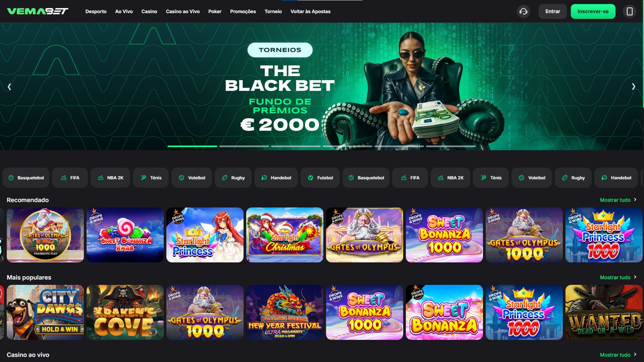Image resolution: width=644 pixels, height=362 pixels.
Task: Select the first Rugby sport chip
Action: [x=233, y=178]
